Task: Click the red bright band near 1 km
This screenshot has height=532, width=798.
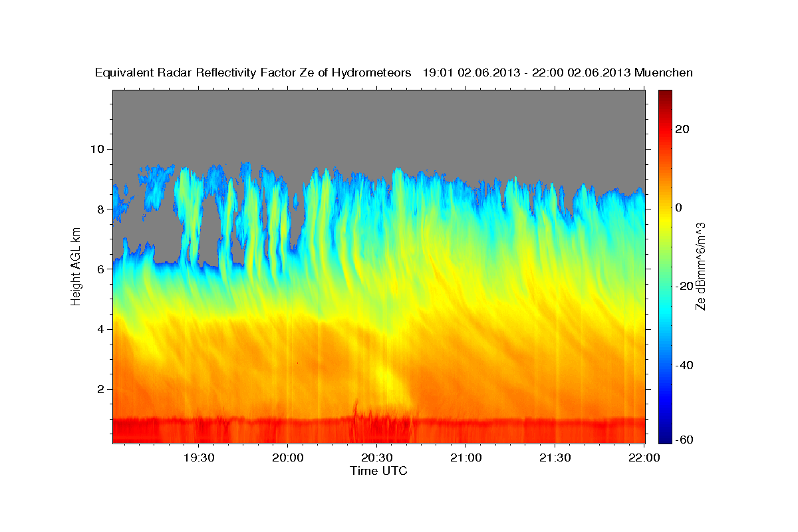Action: point(379,423)
